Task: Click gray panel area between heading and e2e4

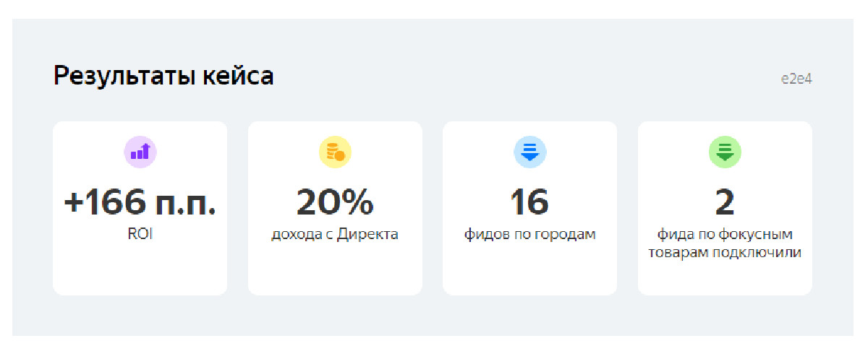Action: [x=527, y=77]
